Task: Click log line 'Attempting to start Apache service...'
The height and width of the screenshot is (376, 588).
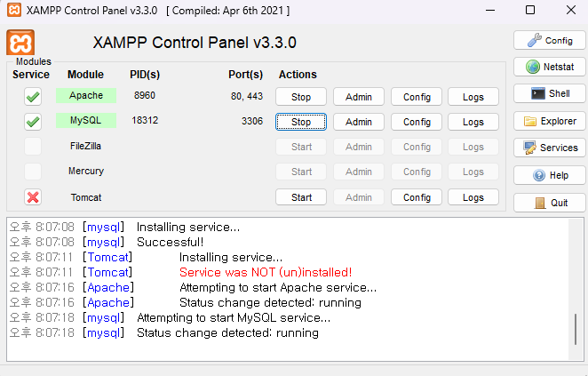Action: [x=278, y=287]
